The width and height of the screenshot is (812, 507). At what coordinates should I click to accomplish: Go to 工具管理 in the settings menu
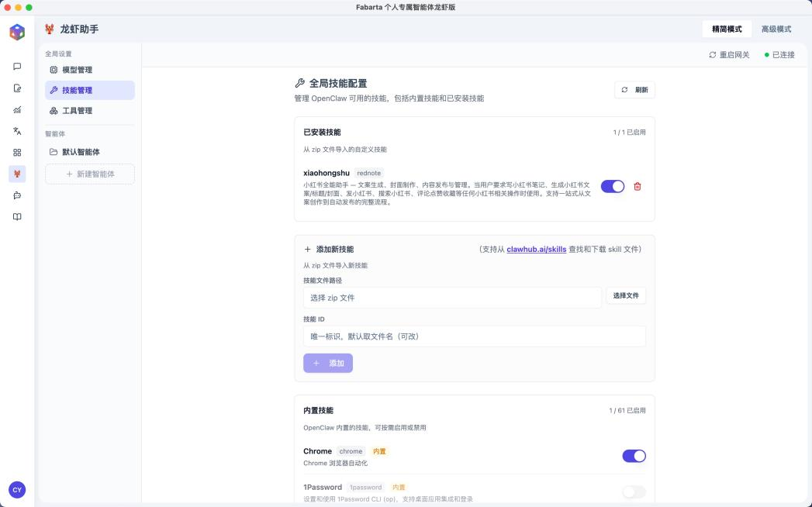[77, 111]
